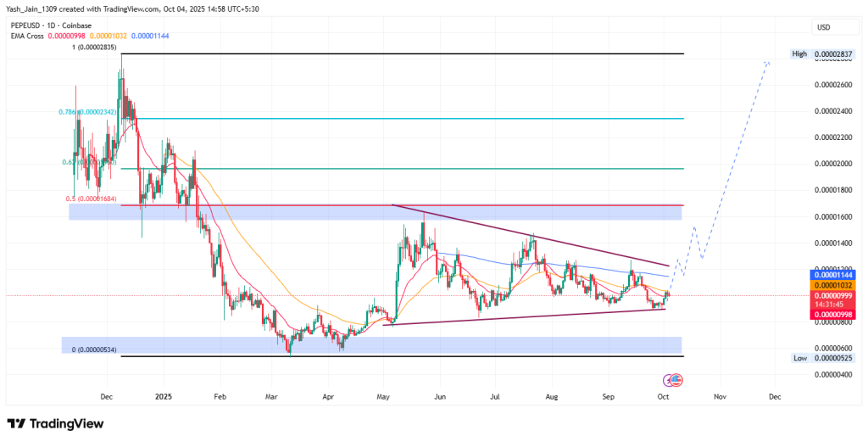
Task: Open the US flag economic event marker
Action: (x=677, y=378)
